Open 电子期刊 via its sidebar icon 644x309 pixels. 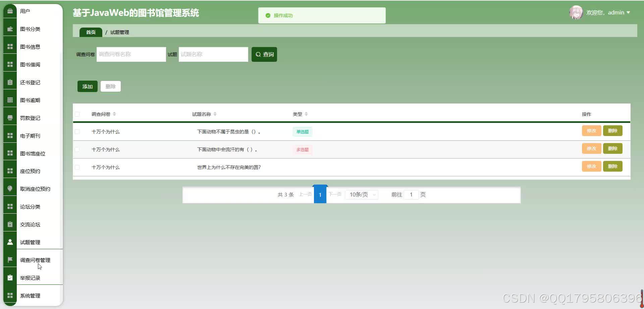pyautogui.click(x=10, y=135)
